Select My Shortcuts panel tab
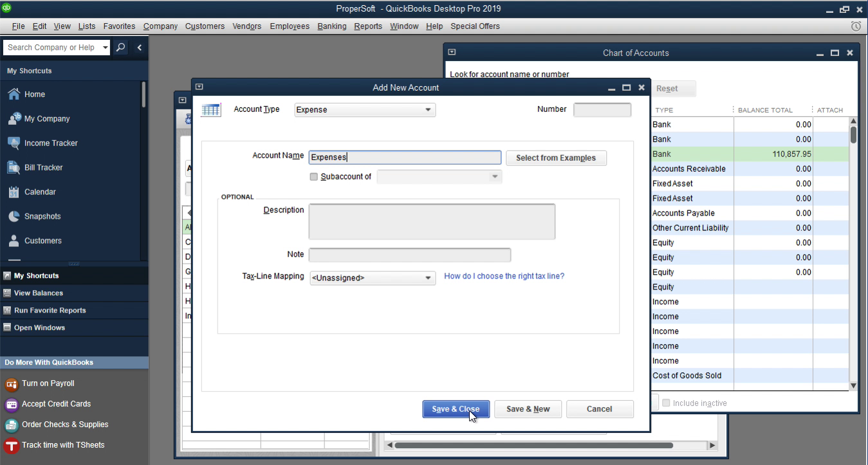The width and height of the screenshot is (868, 465). pyautogui.click(x=74, y=275)
